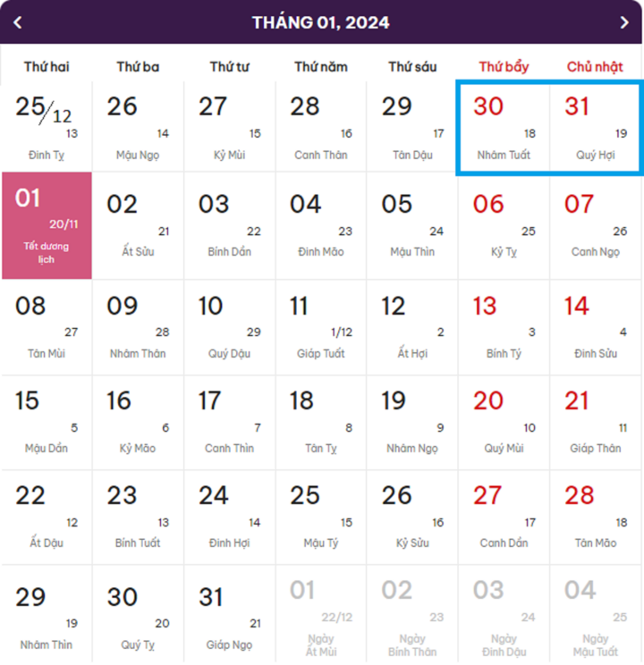Choose day 10 Quý Dậu
This screenshot has height=665, width=644.
click(x=229, y=327)
